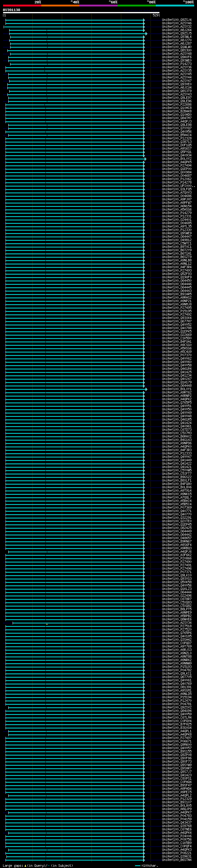197x868 pixels.
Task: Click the cyan =100char. scale swatch
Action: 137,865
